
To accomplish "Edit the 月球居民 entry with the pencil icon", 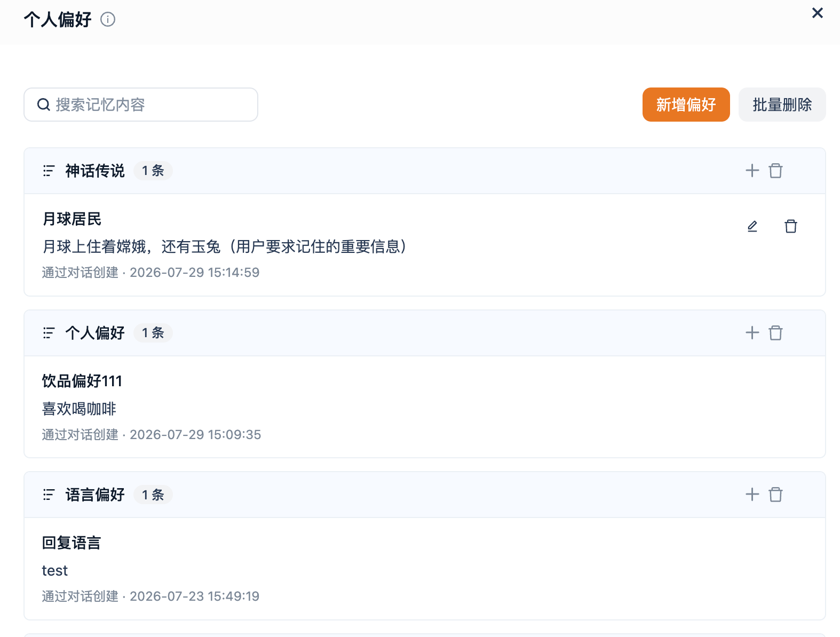I will [752, 226].
